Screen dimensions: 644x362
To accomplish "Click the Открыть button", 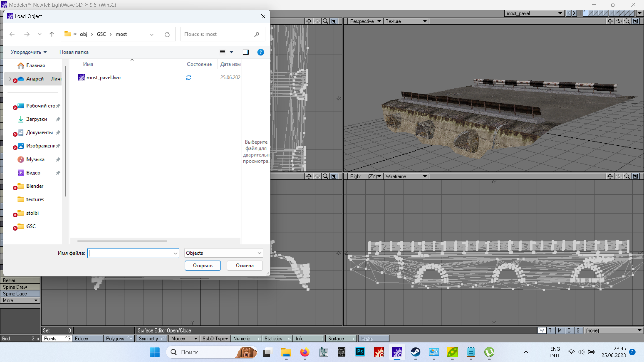I will tap(203, 265).
